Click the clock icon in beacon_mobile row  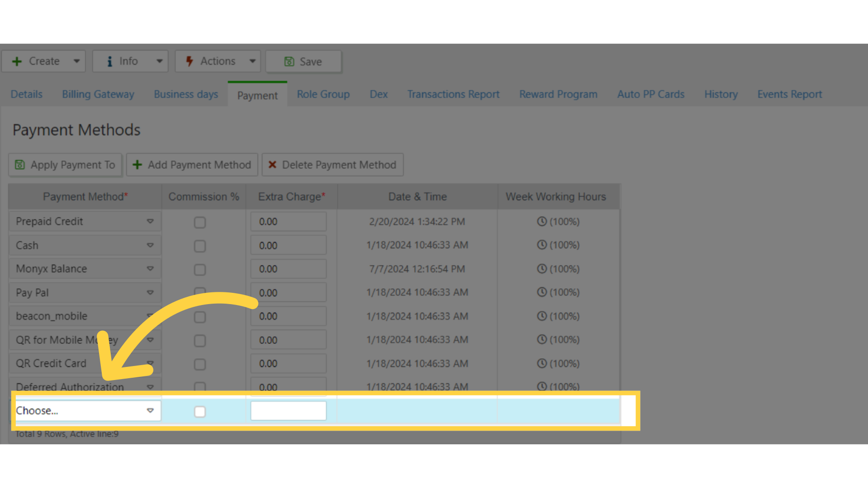[x=542, y=316]
